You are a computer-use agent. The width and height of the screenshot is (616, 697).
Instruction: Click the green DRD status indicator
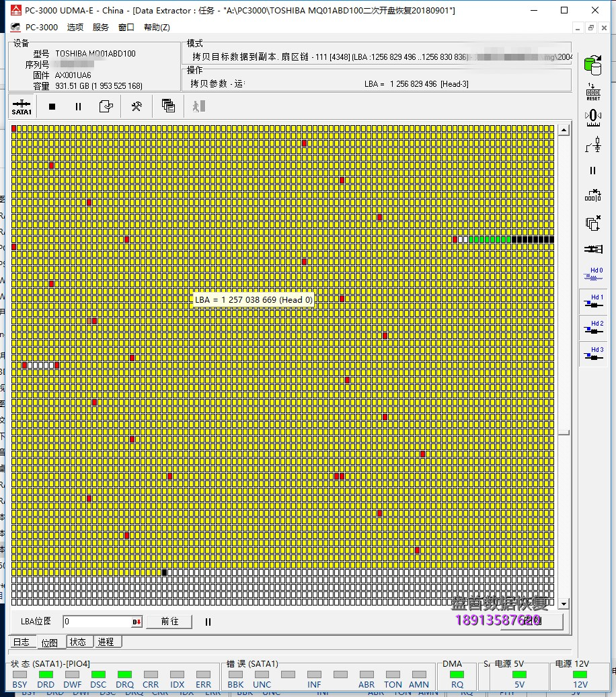pyautogui.click(x=46, y=673)
